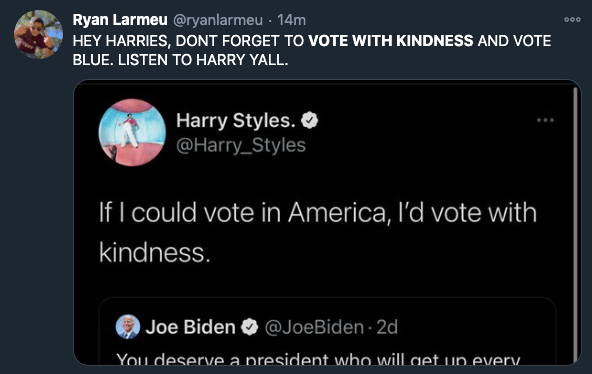Click Harry Styles' verified badge

(x=310, y=120)
